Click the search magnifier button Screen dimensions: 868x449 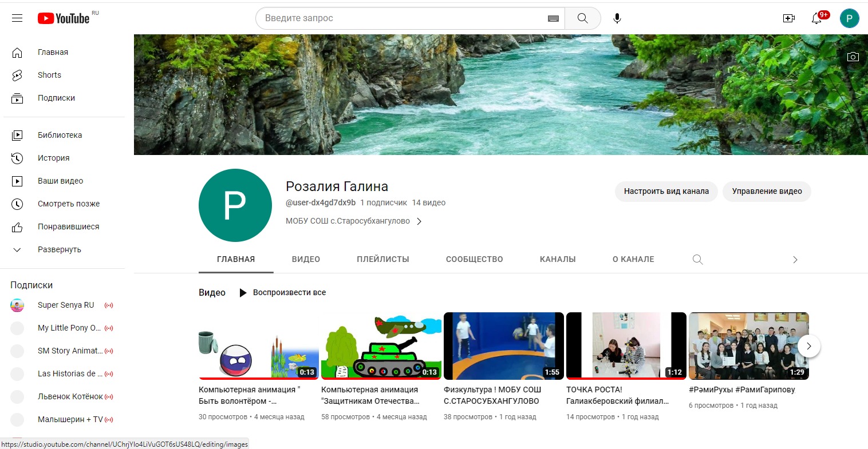[582, 18]
